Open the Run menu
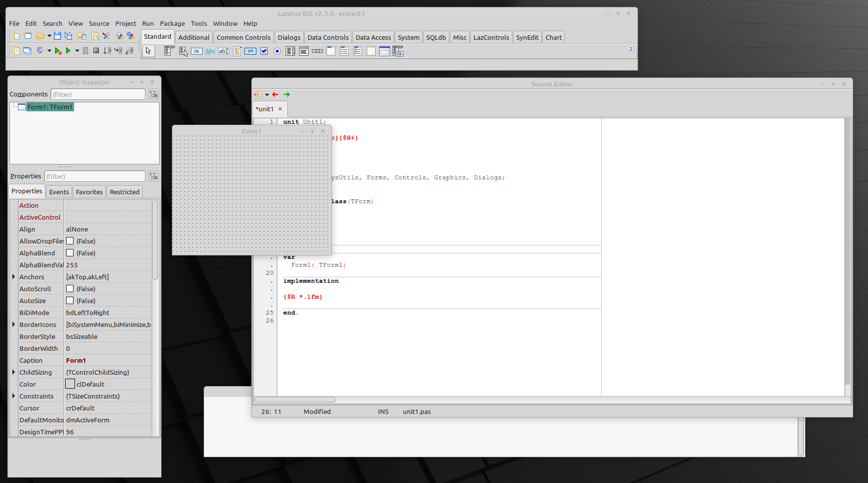868x483 pixels. tap(148, 23)
